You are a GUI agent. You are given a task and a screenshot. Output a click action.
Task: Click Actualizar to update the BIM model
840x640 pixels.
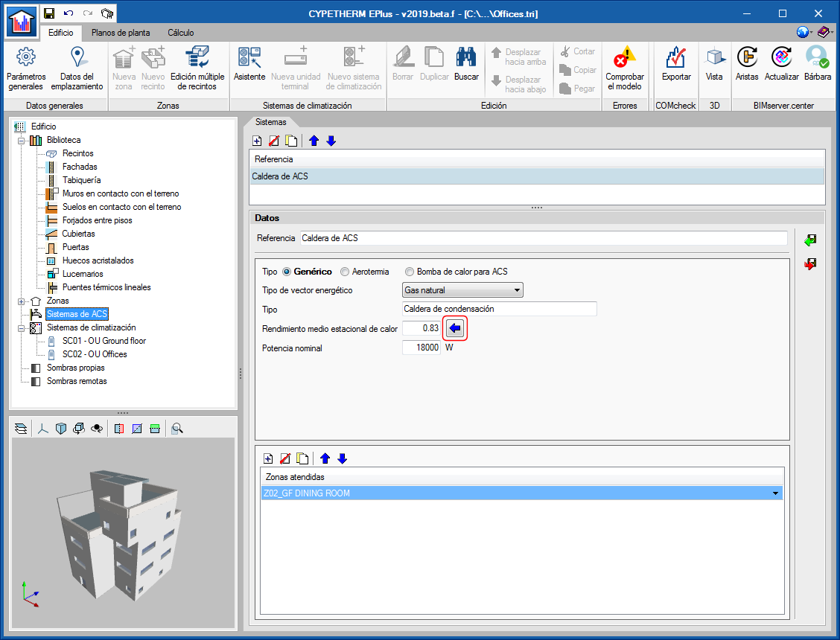[x=782, y=65]
